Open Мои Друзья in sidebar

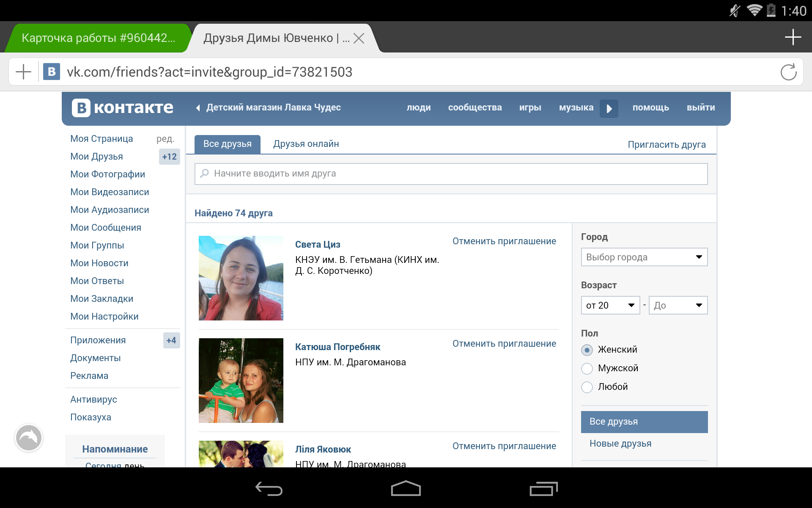pyautogui.click(x=96, y=157)
